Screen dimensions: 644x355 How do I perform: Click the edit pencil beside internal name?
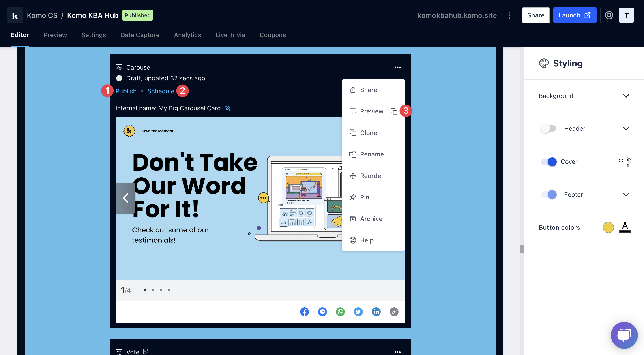(227, 108)
